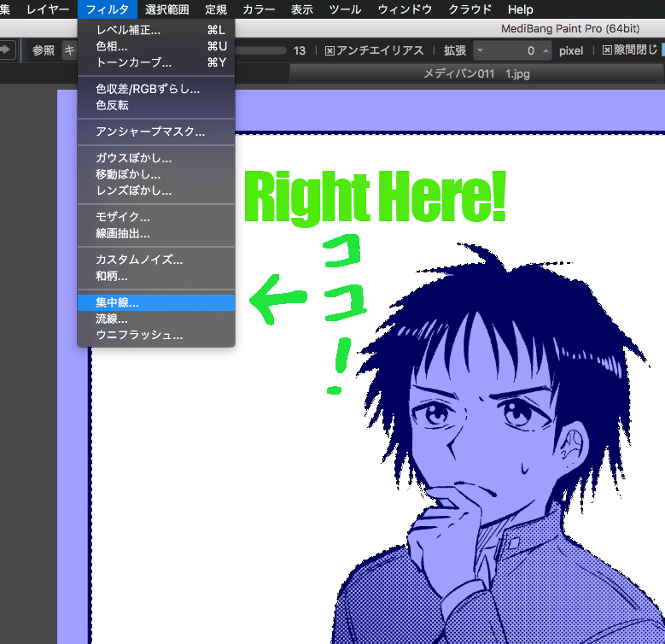665x644 pixels.
Task: Toggle the アンチエイリアス checkbox
Action: (330, 51)
